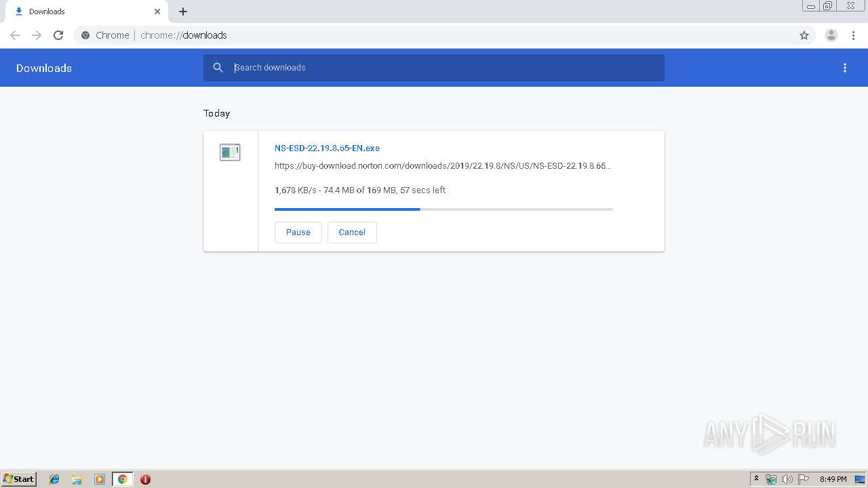Open the user profile avatar icon
Viewport: 868px width, 488px height.
click(831, 35)
